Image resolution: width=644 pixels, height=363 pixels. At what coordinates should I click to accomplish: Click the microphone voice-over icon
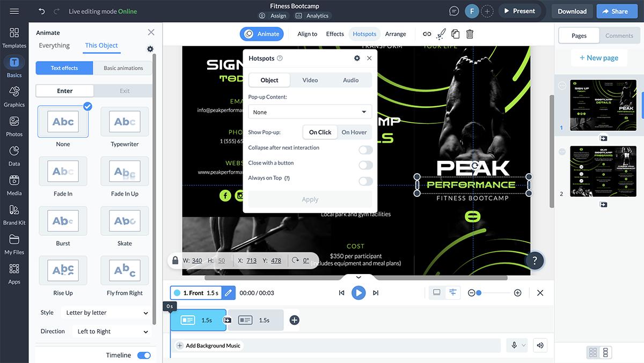click(514, 345)
